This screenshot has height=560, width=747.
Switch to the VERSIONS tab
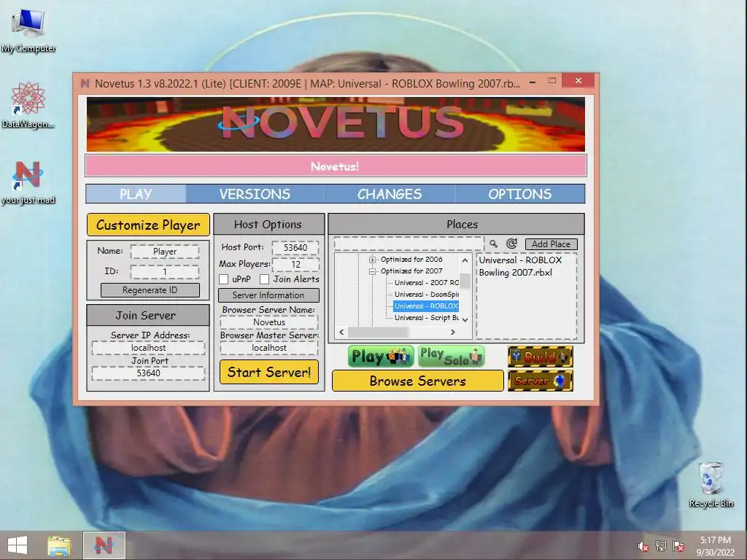tap(255, 194)
